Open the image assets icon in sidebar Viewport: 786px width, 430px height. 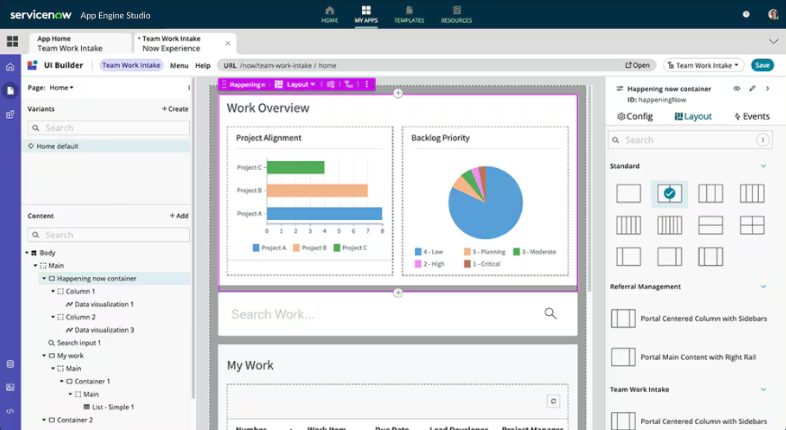click(10, 387)
